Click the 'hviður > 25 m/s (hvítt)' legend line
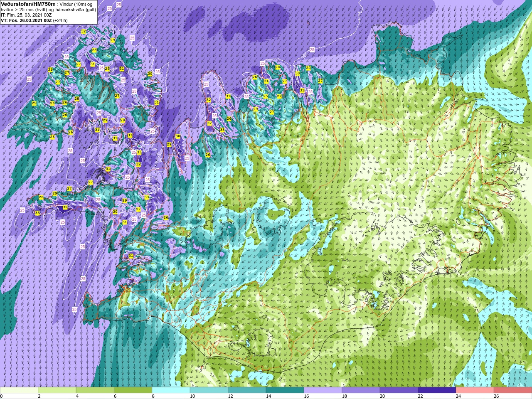This screenshot has width=532, height=399. pyautogui.click(x=25, y=10)
